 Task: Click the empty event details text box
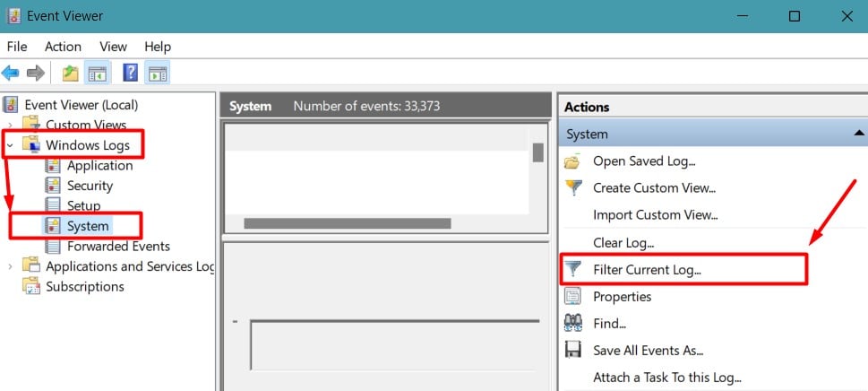395,344
